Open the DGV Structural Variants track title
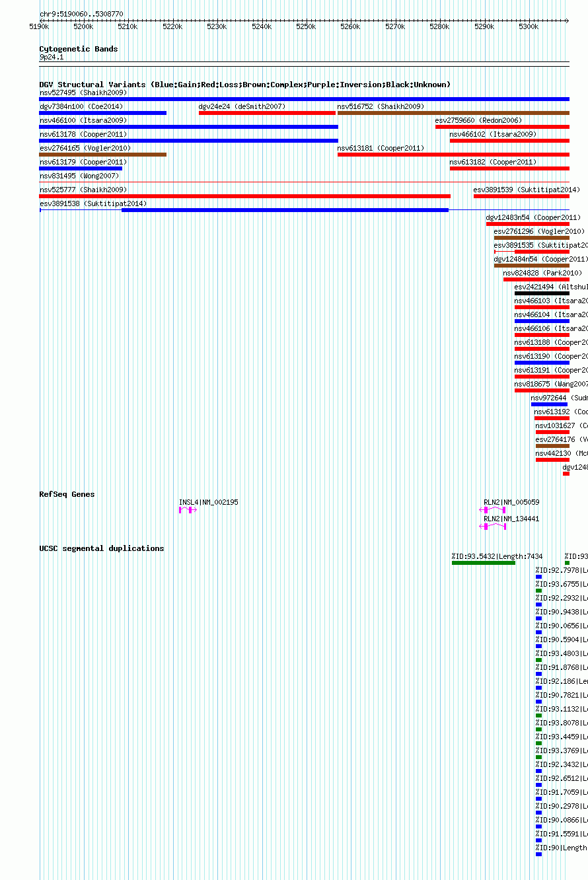 click(245, 85)
